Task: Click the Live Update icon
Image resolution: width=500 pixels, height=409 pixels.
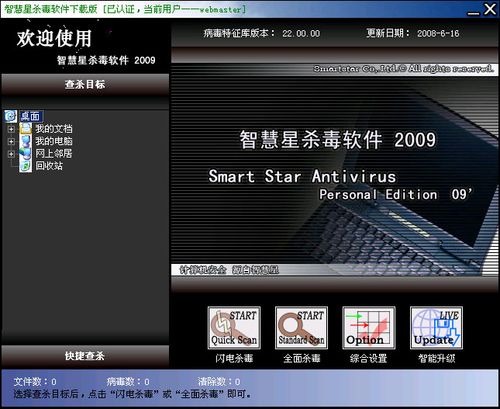Action: pos(436,328)
